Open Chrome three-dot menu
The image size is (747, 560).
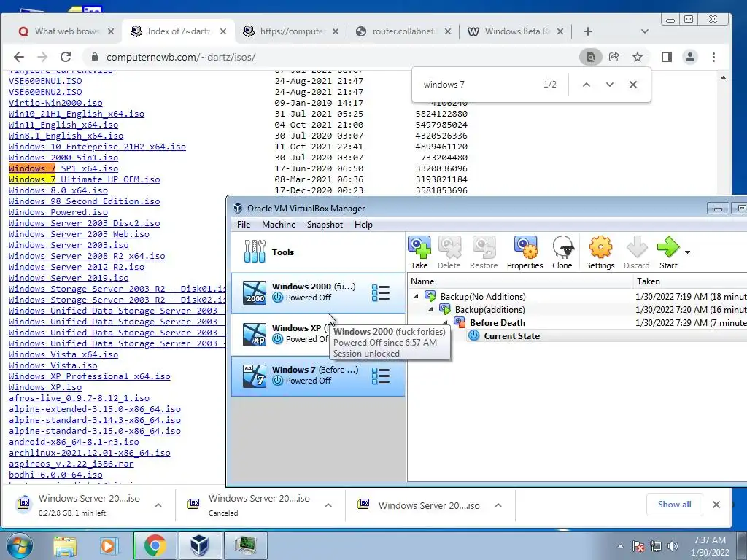[x=713, y=57]
